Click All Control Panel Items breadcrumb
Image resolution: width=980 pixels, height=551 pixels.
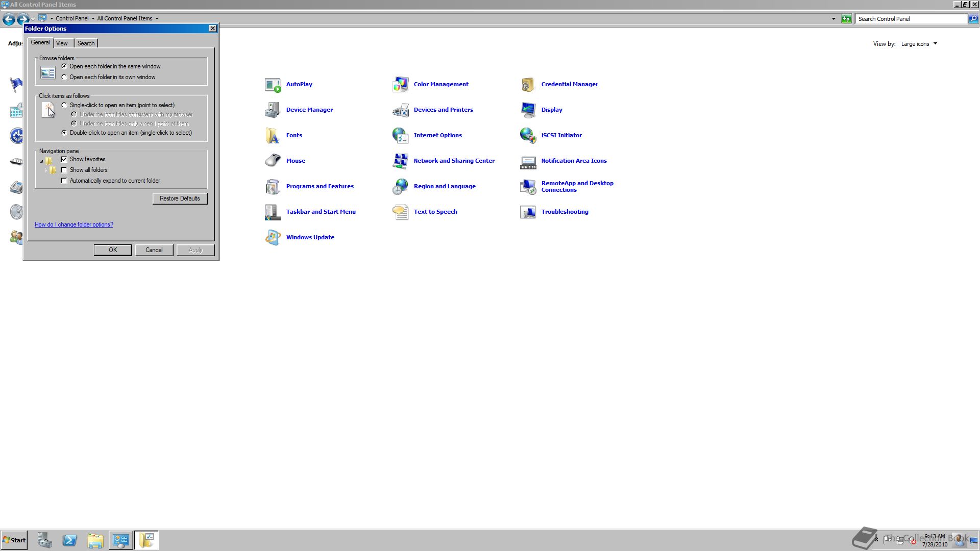pyautogui.click(x=125, y=19)
